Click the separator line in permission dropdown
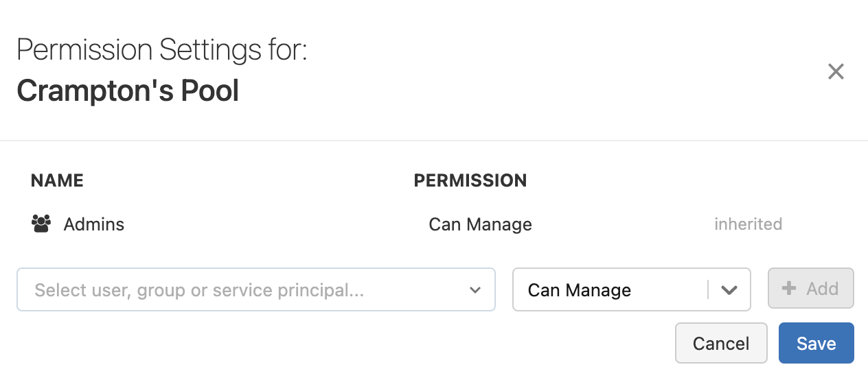The image size is (868, 380). pos(708,290)
